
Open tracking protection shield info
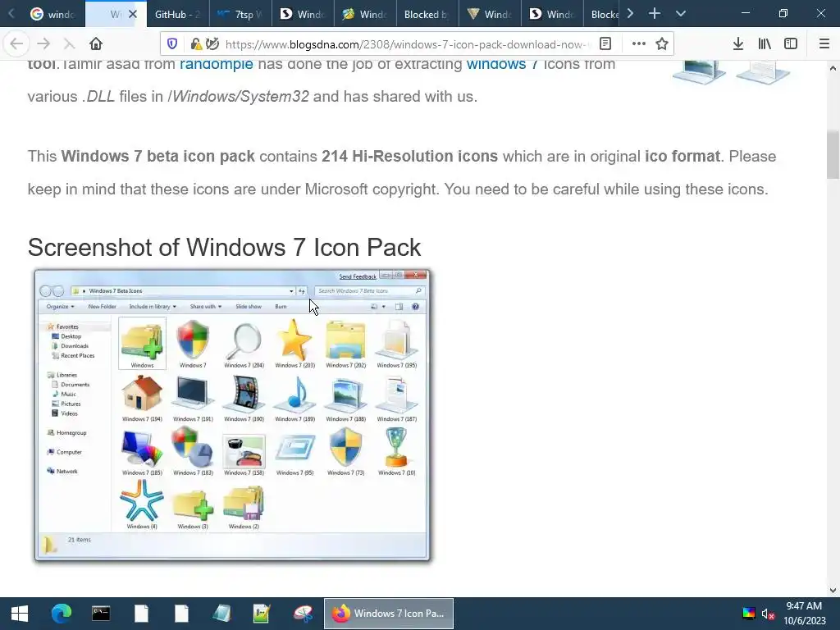pyautogui.click(x=172, y=44)
